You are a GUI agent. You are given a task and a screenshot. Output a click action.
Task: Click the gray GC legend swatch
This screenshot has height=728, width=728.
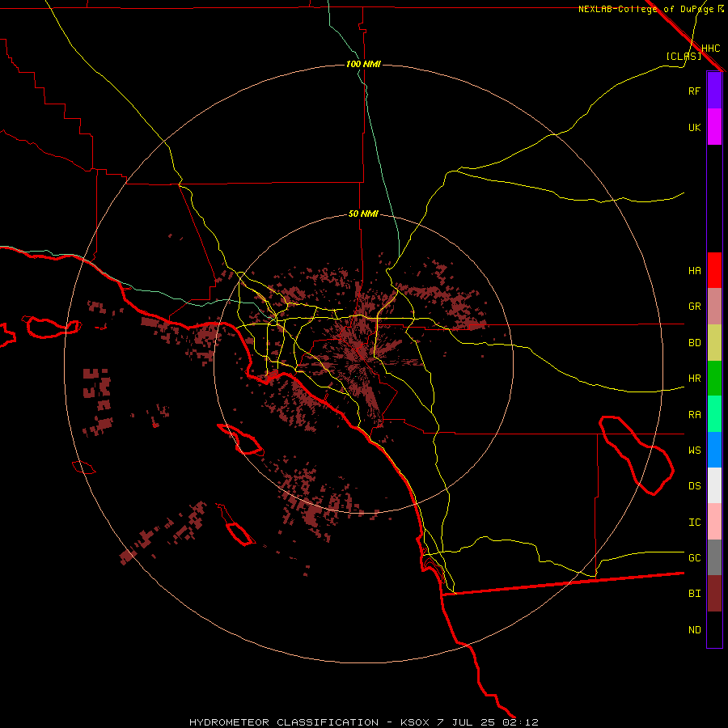(x=714, y=557)
